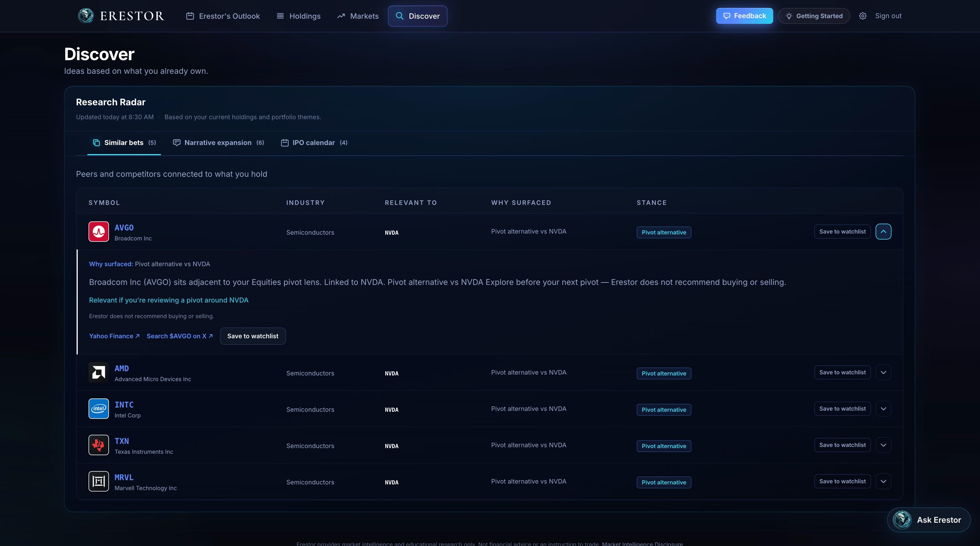The height and width of the screenshot is (546, 980).
Task: Save MRVL to watchlist
Action: [842, 481]
